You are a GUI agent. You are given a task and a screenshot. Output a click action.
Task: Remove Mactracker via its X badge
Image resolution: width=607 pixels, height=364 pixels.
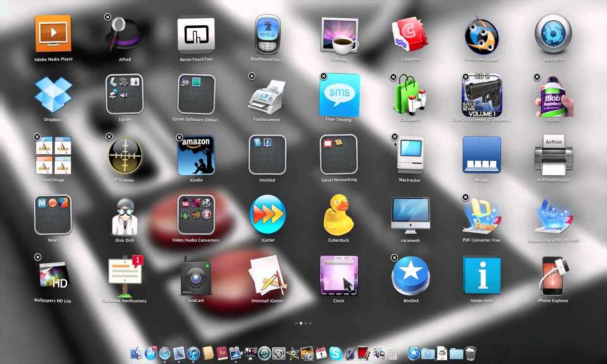(x=395, y=137)
